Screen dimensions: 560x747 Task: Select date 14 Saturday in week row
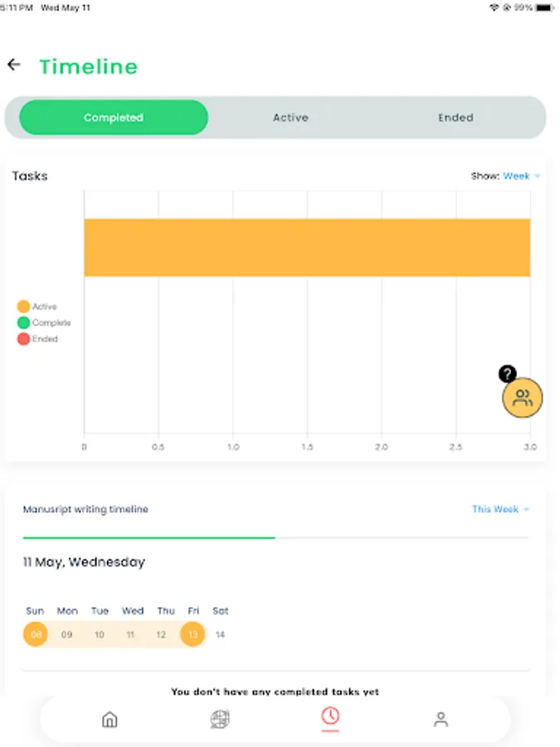tap(221, 635)
